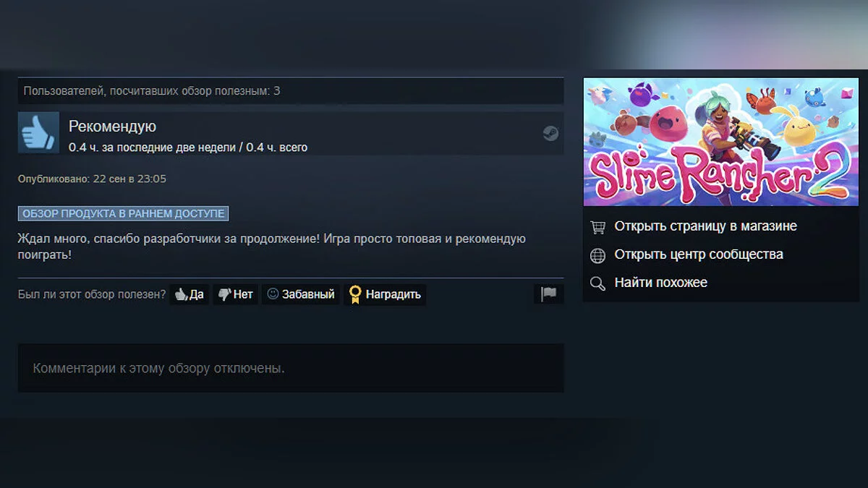The image size is (868, 488).
Task: Open the Slime Rancher 2 banner image
Action: click(721, 141)
